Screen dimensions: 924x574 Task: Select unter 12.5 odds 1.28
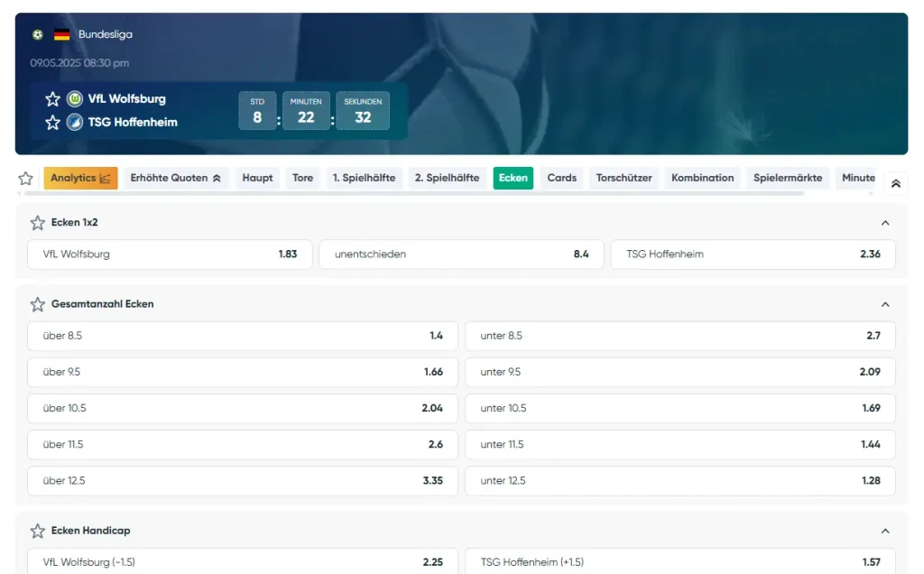(x=680, y=481)
